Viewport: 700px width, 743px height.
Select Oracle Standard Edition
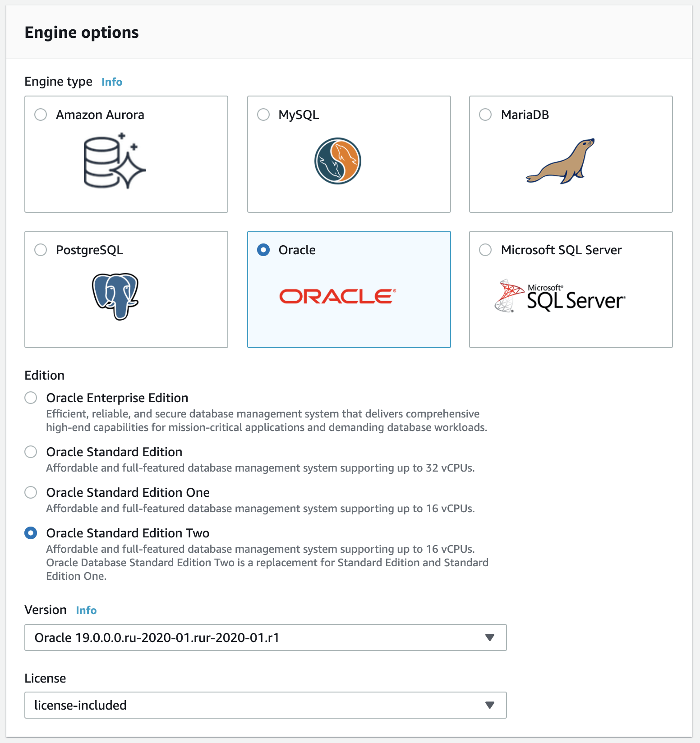[x=31, y=452]
